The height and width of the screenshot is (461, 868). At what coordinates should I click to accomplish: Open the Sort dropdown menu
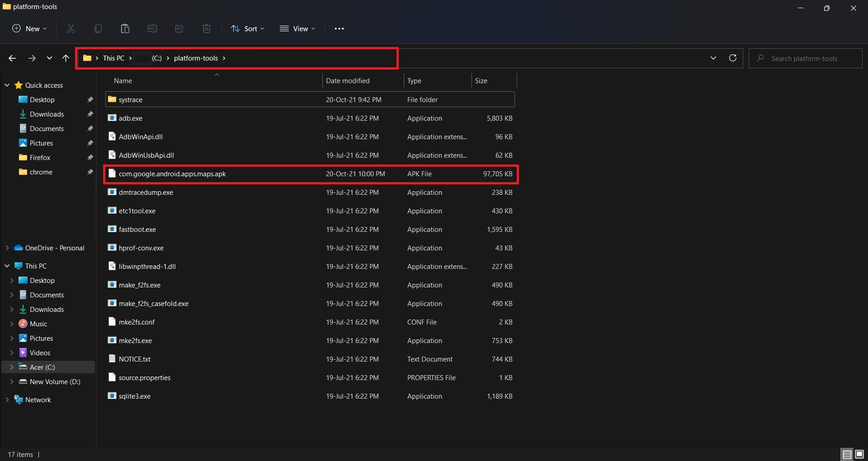(247, 28)
